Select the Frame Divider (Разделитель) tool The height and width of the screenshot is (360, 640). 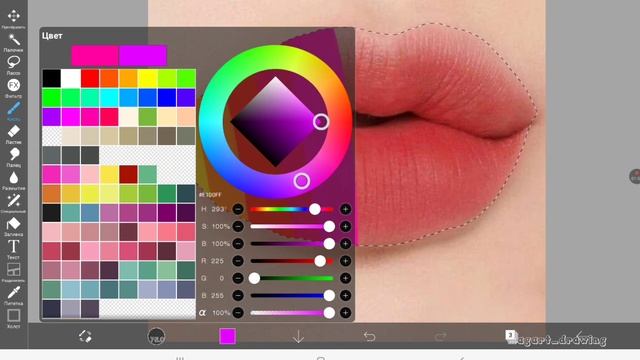tap(13, 270)
